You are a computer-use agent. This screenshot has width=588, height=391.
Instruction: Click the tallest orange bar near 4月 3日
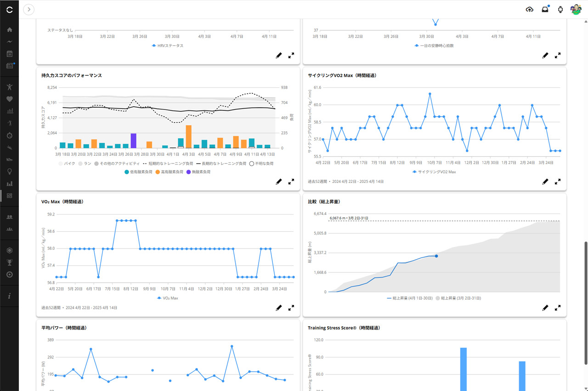click(x=188, y=136)
